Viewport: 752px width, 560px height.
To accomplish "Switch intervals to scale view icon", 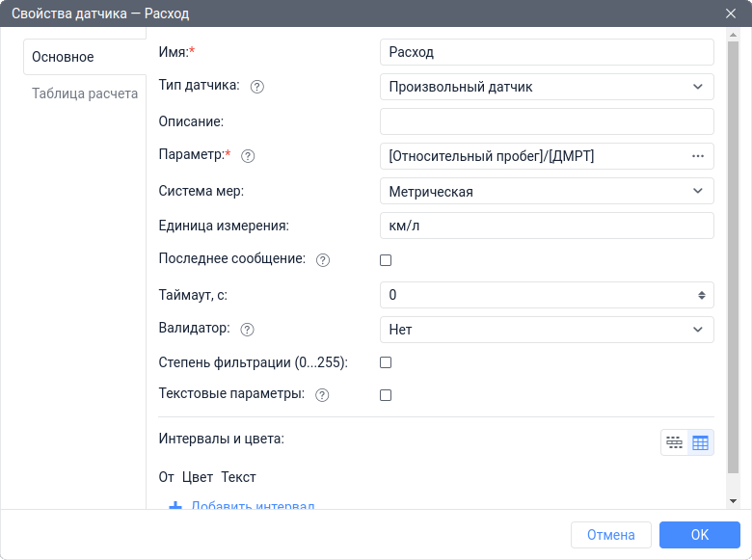I will [675, 442].
